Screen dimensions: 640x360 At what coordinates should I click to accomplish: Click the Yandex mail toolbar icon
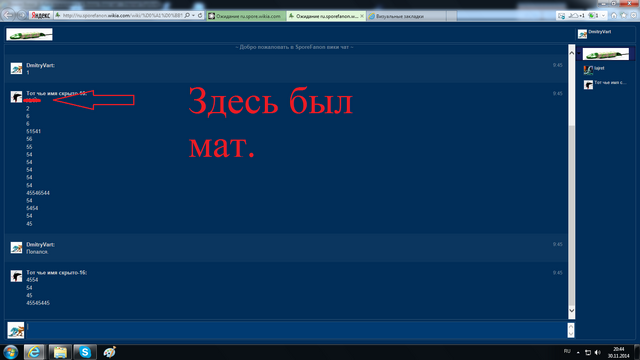point(561,16)
